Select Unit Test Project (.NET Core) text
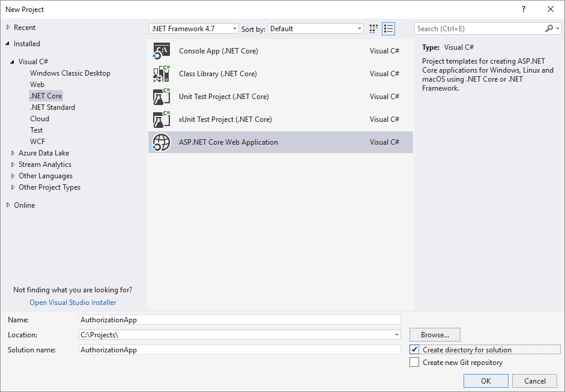565x392 pixels. click(x=224, y=97)
